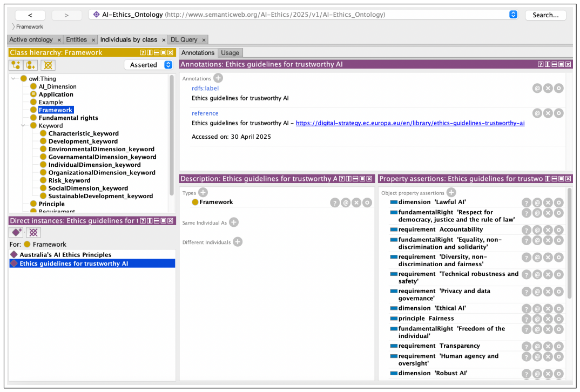
Task: Open the digital-strategy.ec.europa.eu reference link
Action: tap(410, 123)
